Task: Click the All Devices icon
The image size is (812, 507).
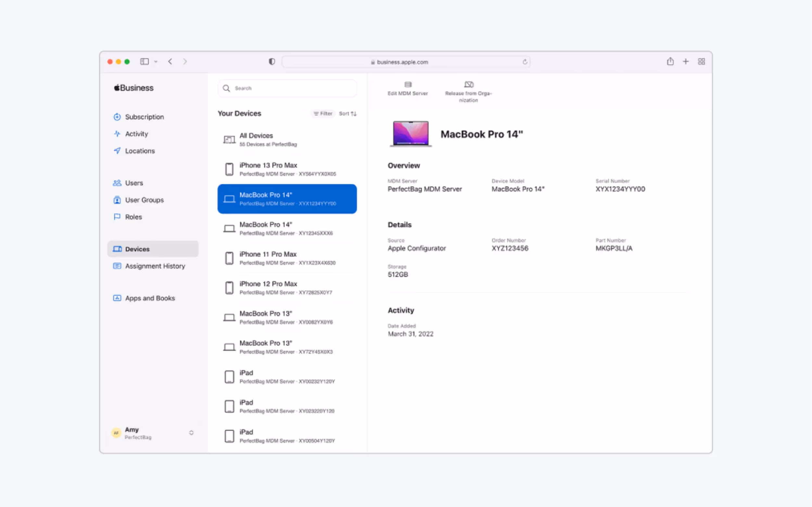Action: tap(229, 140)
